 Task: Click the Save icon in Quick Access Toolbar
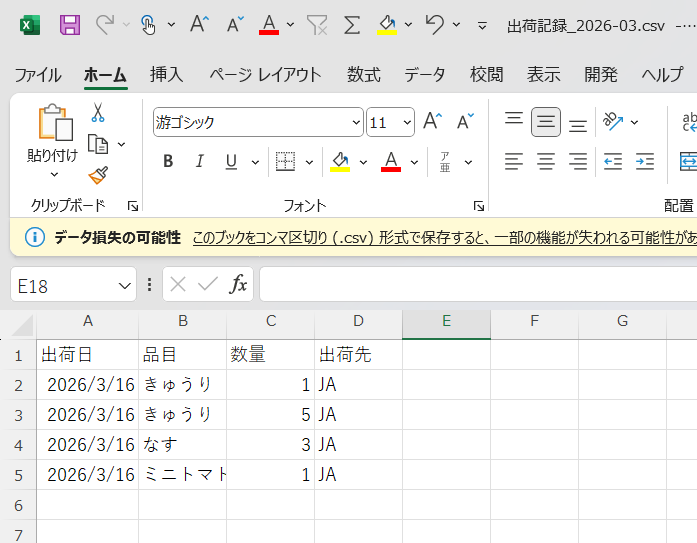70,24
